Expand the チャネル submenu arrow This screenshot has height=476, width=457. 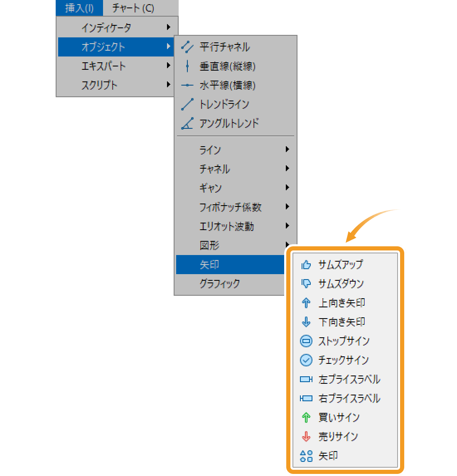point(287,168)
